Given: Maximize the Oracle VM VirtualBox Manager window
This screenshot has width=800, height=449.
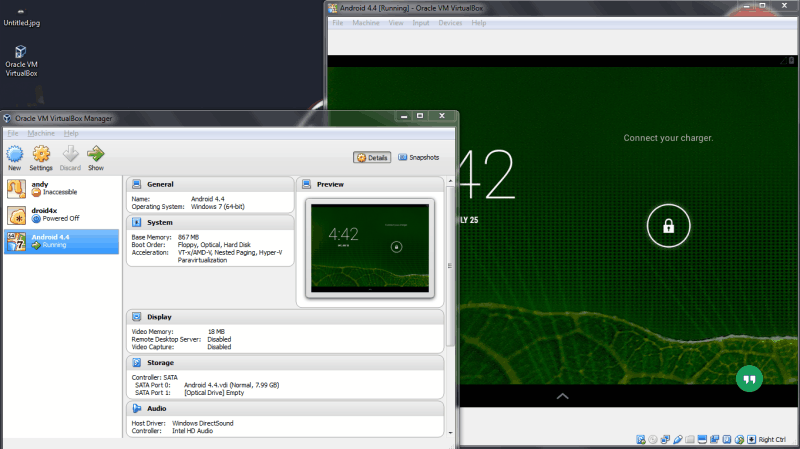Looking at the screenshot, I should pyautogui.click(x=420, y=116).
